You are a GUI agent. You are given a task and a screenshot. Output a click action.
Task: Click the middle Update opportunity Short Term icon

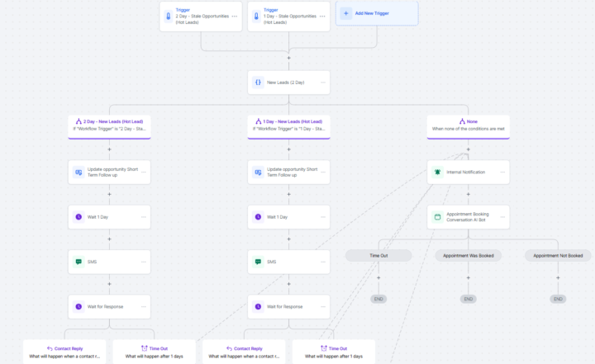click(258, 173)
